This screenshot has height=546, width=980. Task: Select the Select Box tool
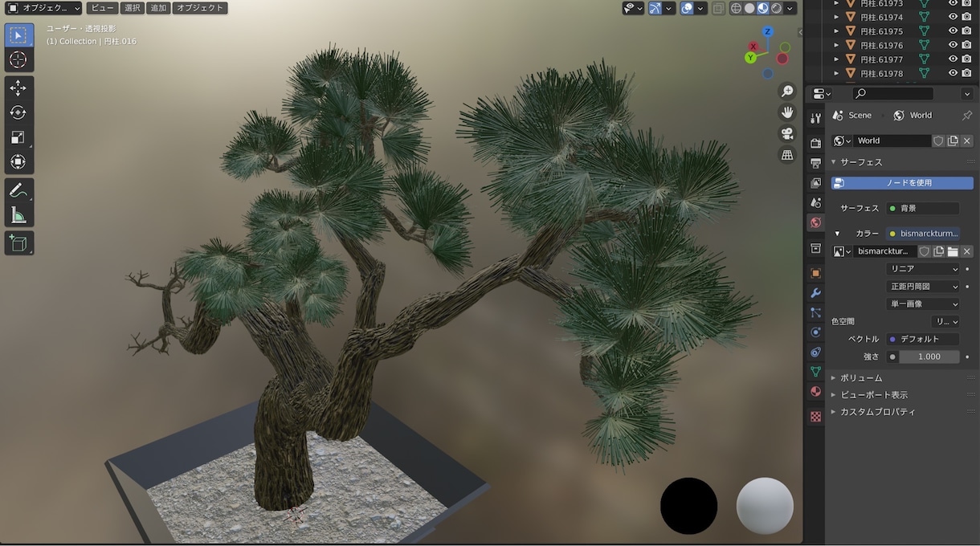[18, 35]
